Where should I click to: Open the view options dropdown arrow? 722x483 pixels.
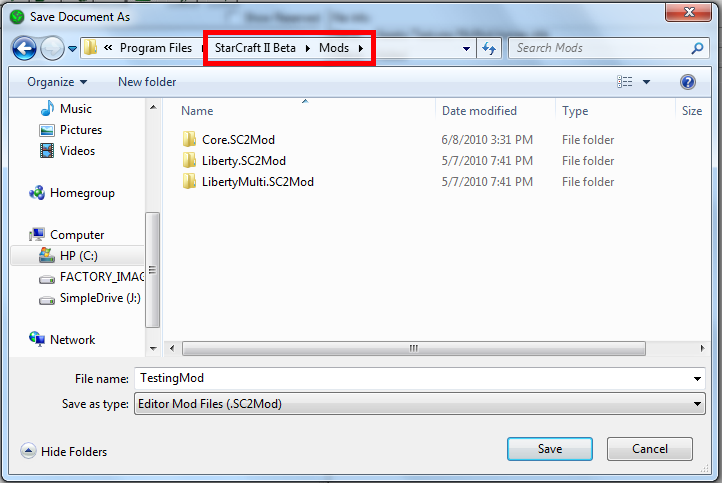pyautogui.click(x=646, y=82)
